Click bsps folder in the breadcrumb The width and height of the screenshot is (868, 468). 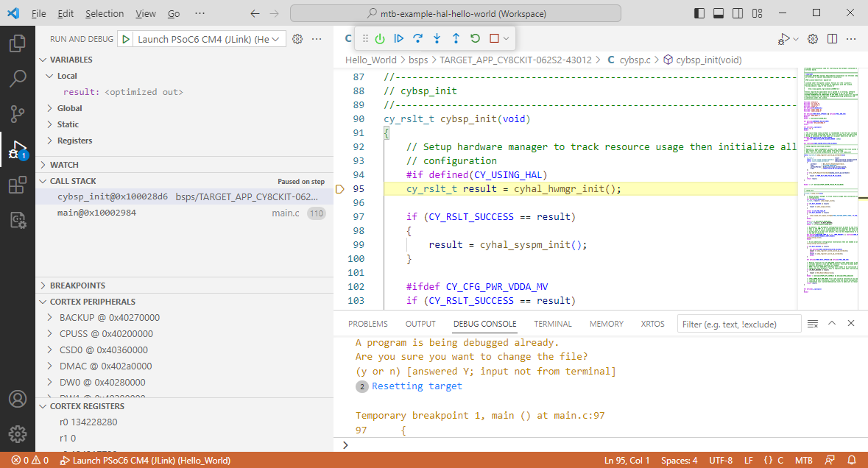418,60
